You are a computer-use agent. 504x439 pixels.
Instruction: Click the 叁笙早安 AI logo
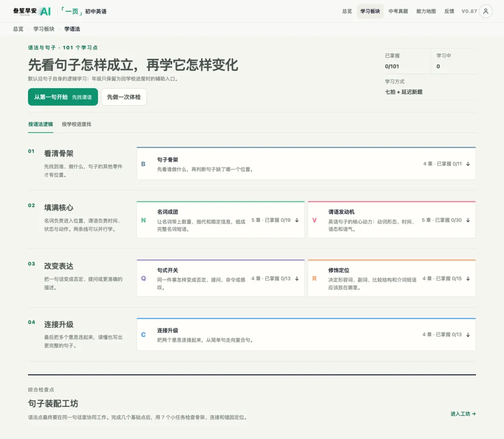pyautogui.click(x=32, y=11)
